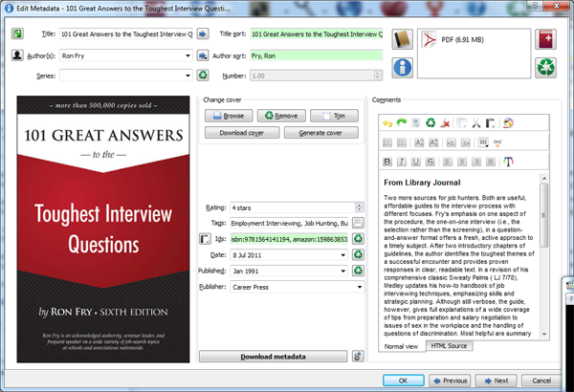Open the Author(s) dropdown
Viewport: 574px width, 392px height.
pos(188,55)
